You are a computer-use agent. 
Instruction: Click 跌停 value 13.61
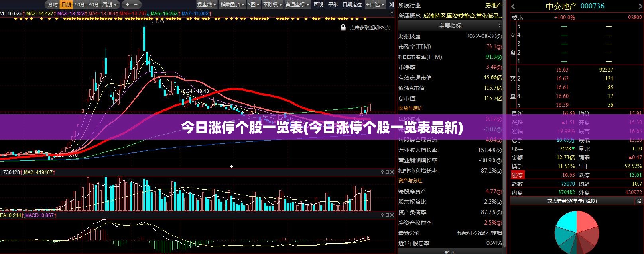click(x=636, y=175)
